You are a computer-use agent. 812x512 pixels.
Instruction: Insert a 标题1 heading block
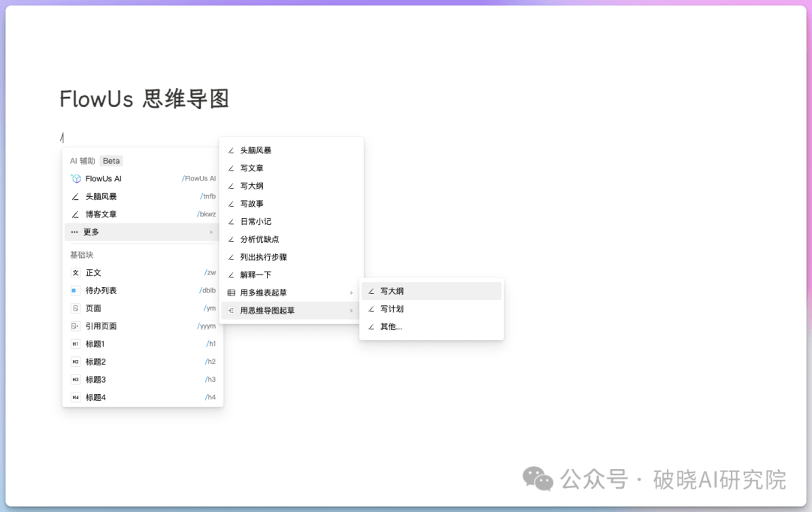tap(143, 344)
